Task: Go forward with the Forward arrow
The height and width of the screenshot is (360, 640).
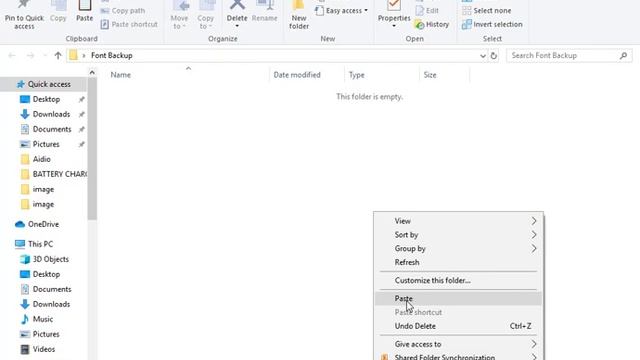Action: click(30, 56)
